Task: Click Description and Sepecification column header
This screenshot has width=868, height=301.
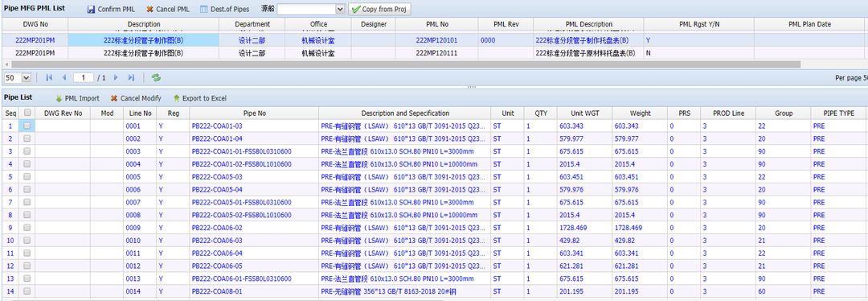Action: point(405,113)
